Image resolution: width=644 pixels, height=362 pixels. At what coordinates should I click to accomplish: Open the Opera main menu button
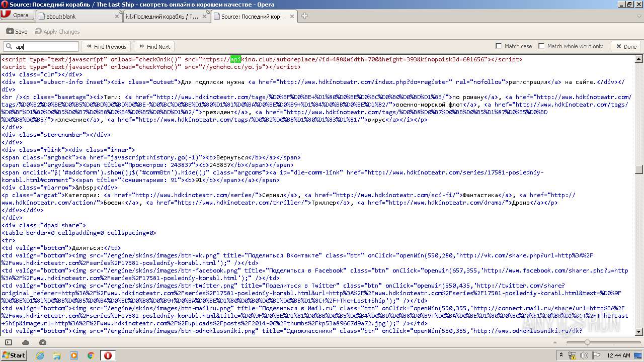point(17,15)
